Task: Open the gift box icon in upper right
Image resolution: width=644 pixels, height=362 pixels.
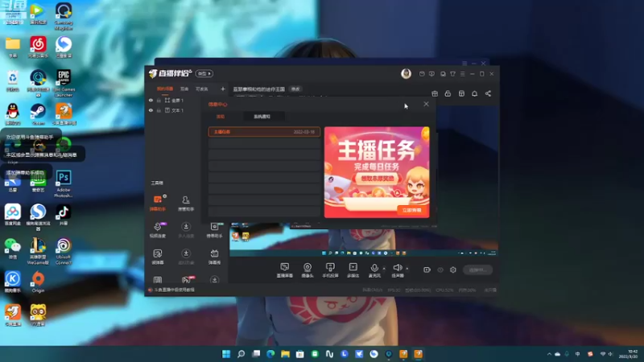Action: pos(435,93)
